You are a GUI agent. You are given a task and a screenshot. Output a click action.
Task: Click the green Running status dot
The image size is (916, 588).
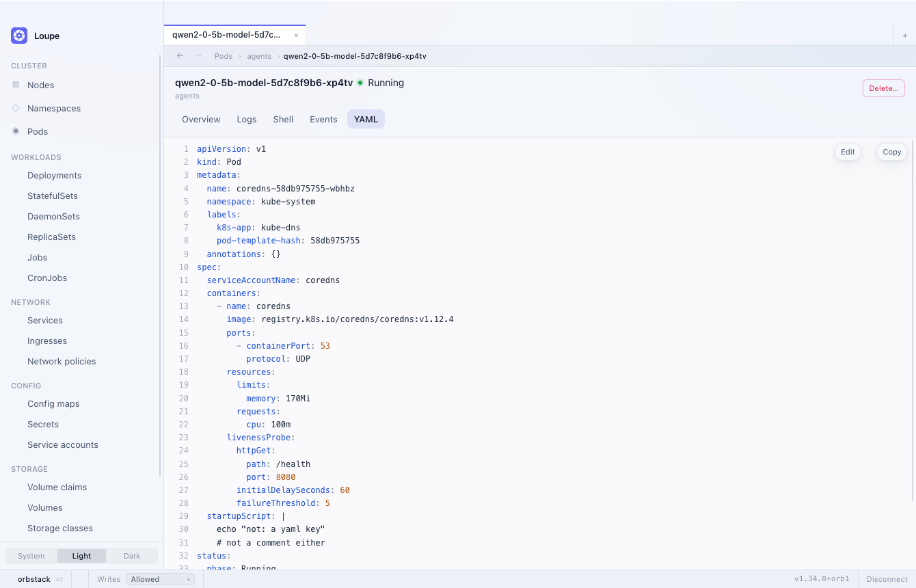click(x=360, y=83)
